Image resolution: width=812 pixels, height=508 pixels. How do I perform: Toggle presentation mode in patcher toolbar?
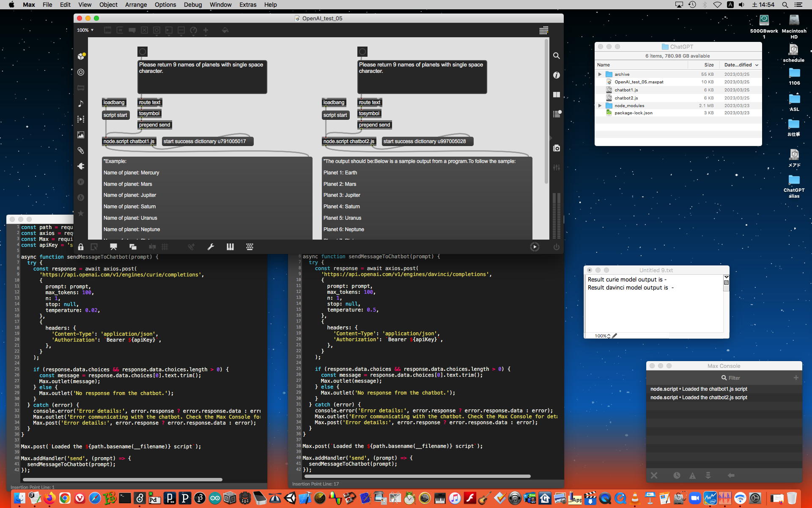(113, 247)
